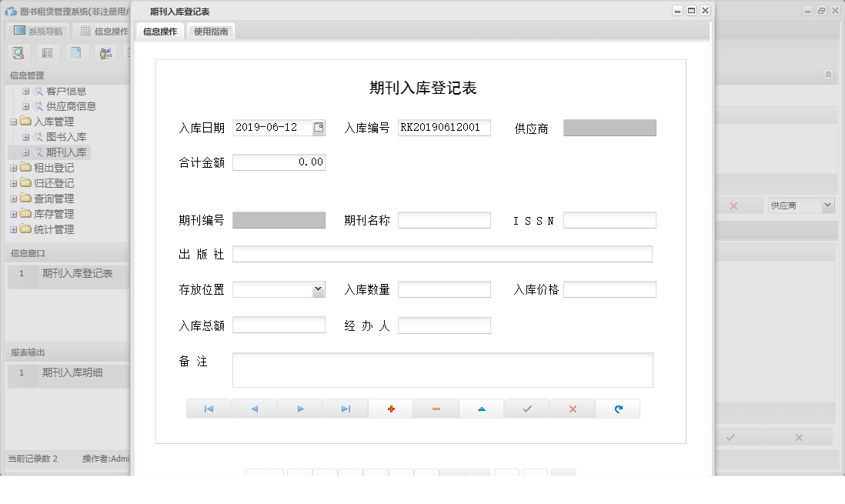This screenshot has width=845, height=504.
Task: Select the report list icon in the toolbar
Action: pos(47,52)
